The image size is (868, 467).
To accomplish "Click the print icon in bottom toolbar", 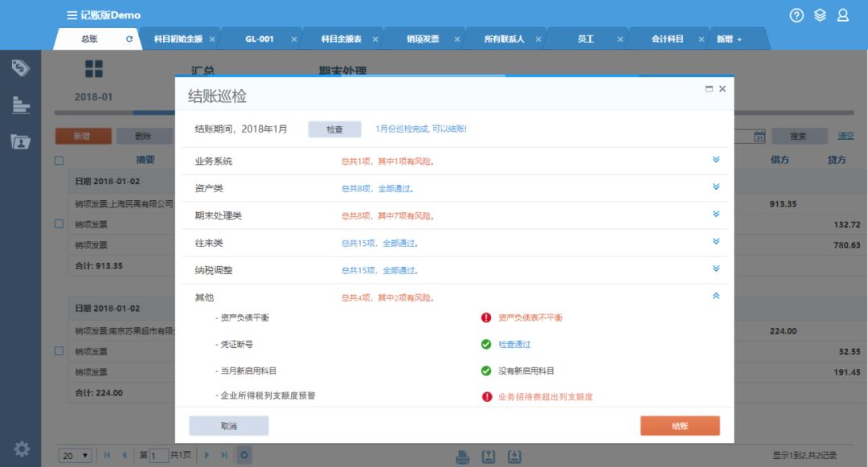I will [x=463, y=457].
